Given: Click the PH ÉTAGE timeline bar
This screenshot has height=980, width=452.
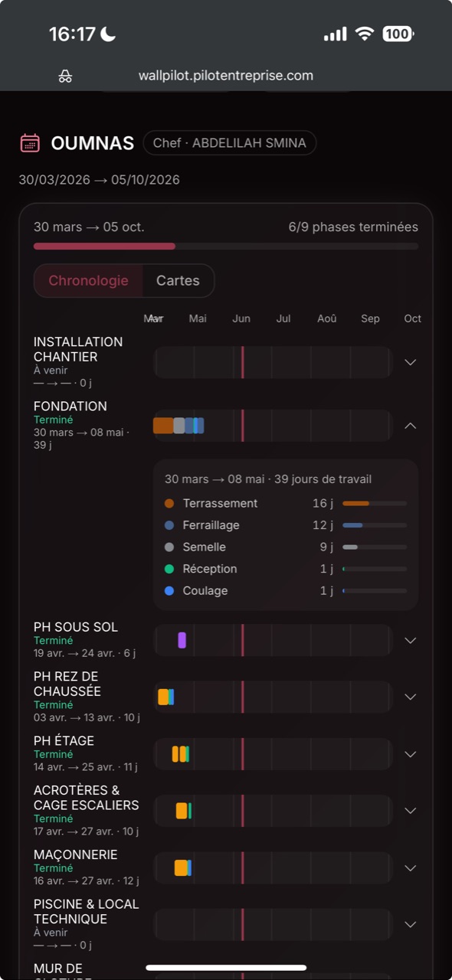Looking at the screenshot, I should 181,754.
